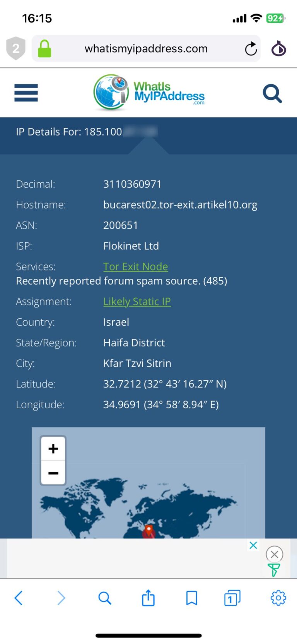Tap the shield security level icon
Image resolution: width=297 pixels, height=644 pixels.
coord(16,48)
